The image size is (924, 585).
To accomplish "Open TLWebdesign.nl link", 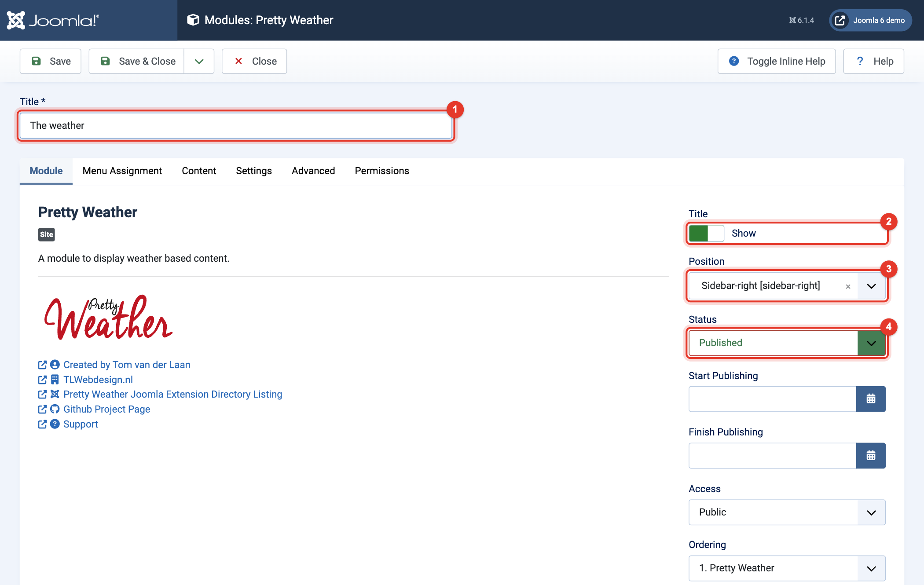I will tap(98, 380).
